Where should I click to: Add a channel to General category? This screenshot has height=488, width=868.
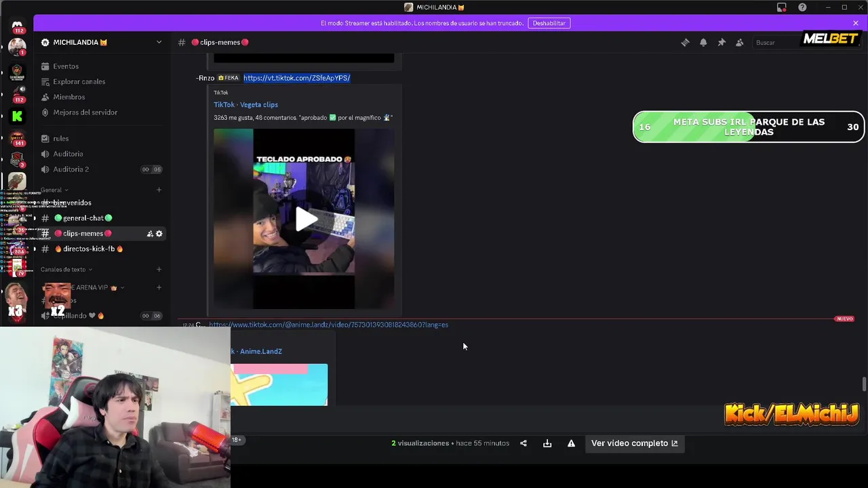(x=159, y=190)
